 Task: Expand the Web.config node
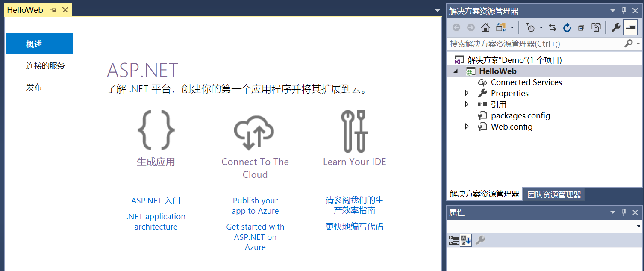[x=467, y=127]
